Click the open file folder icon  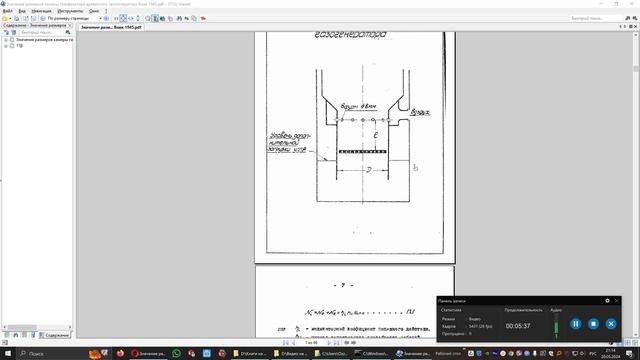(x=5, y=18)
